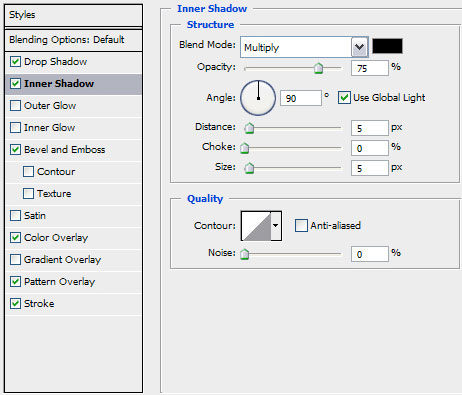Image resolution: width=462 pixels, height=395 pixels.
Task: Open the Contour curve thumbnail editor
Action: pos(256,226)
